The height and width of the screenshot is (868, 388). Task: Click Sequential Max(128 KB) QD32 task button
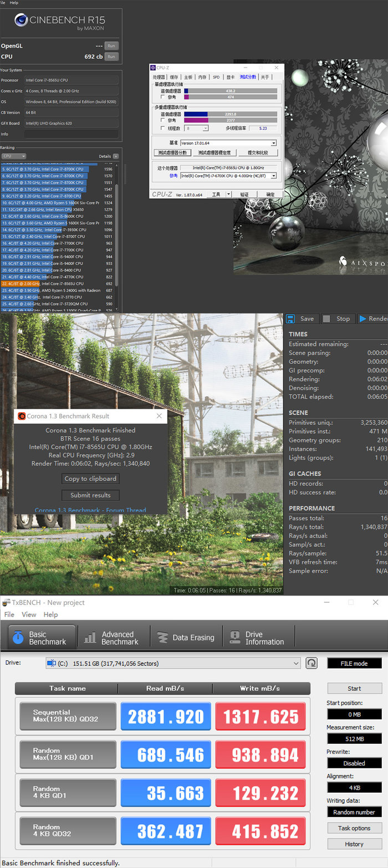68,716
